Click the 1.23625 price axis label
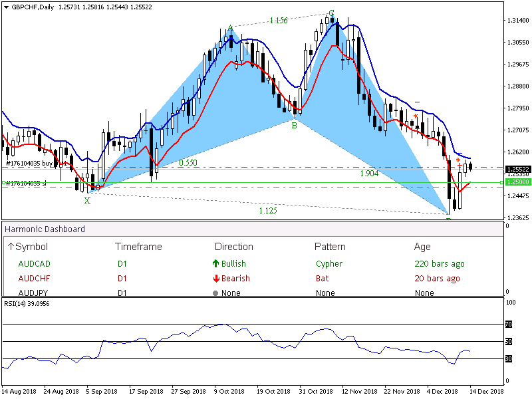Image resolution: width=532 pixels, height=399 pixels. 518,217
